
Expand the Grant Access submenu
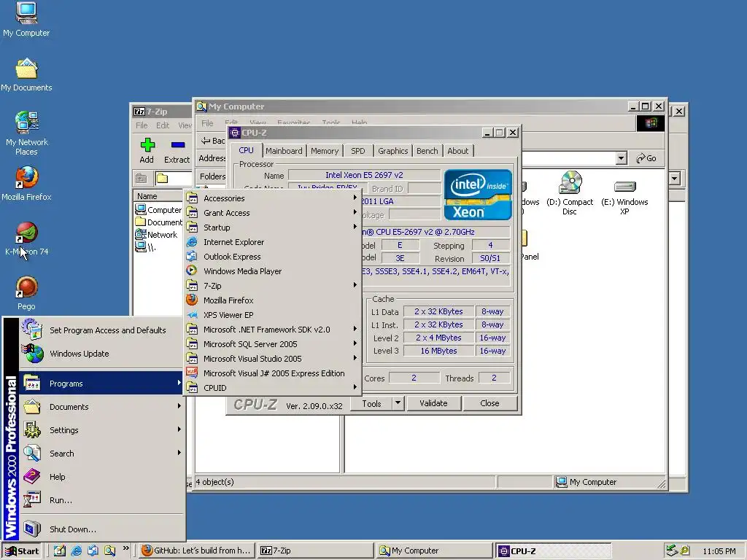tap(273, 213)
